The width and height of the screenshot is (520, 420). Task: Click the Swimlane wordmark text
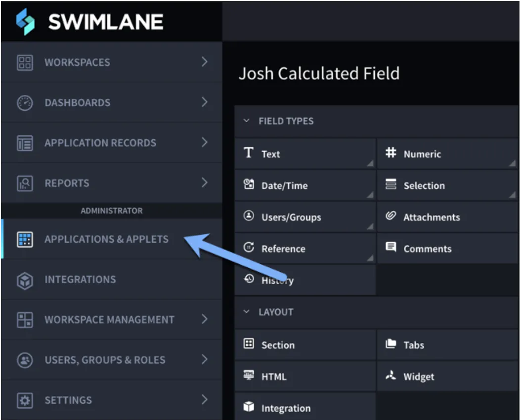(106, 22)
